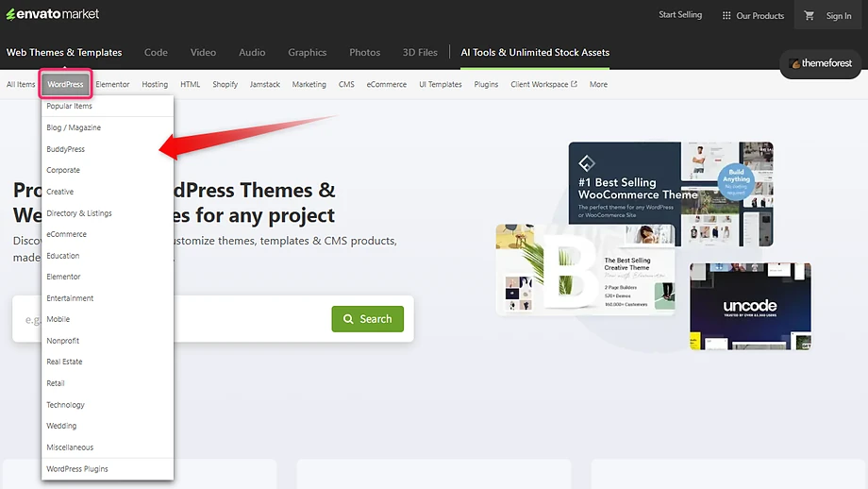
Task: Open the Shopify submenu
Action: point(225,84)
